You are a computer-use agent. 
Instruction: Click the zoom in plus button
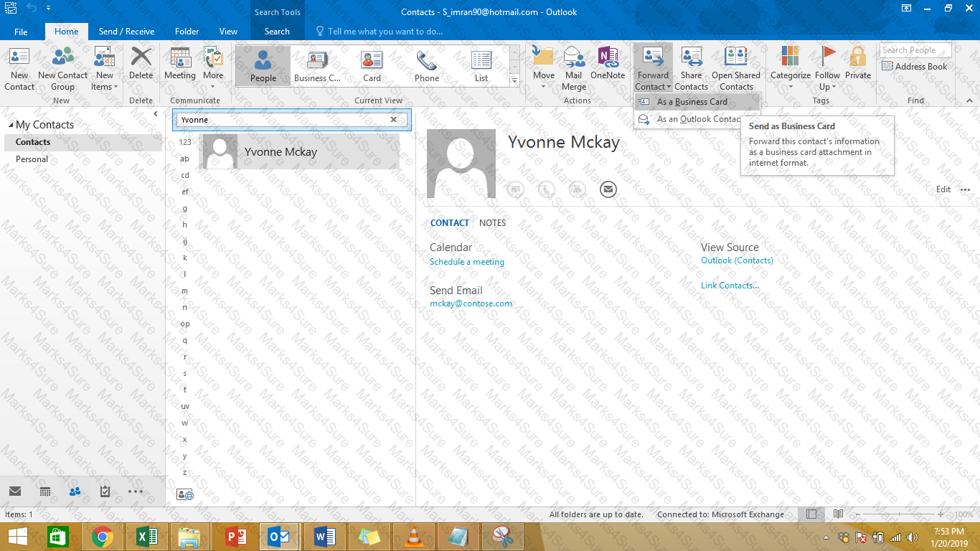click(x=941, y=514)
